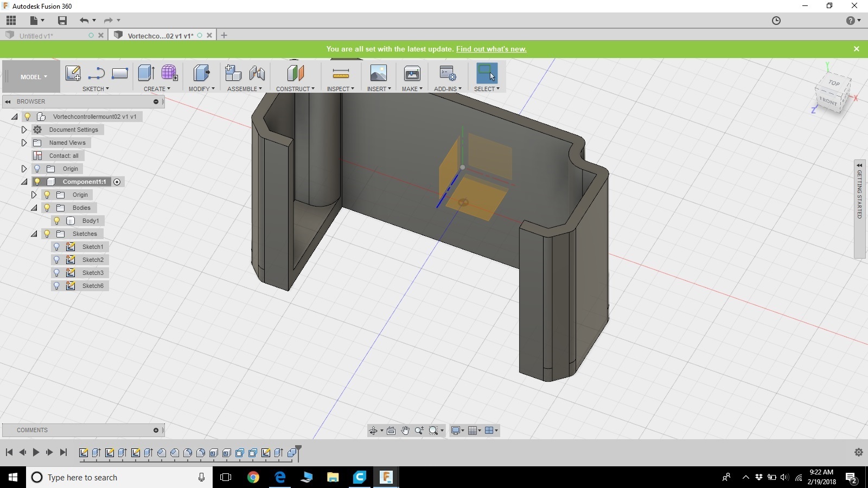Image resolution: width=868 pixels, height=488 pixels.
Task: Open Chrome from the Windows taskbar
Action: (x=253, y=477)
